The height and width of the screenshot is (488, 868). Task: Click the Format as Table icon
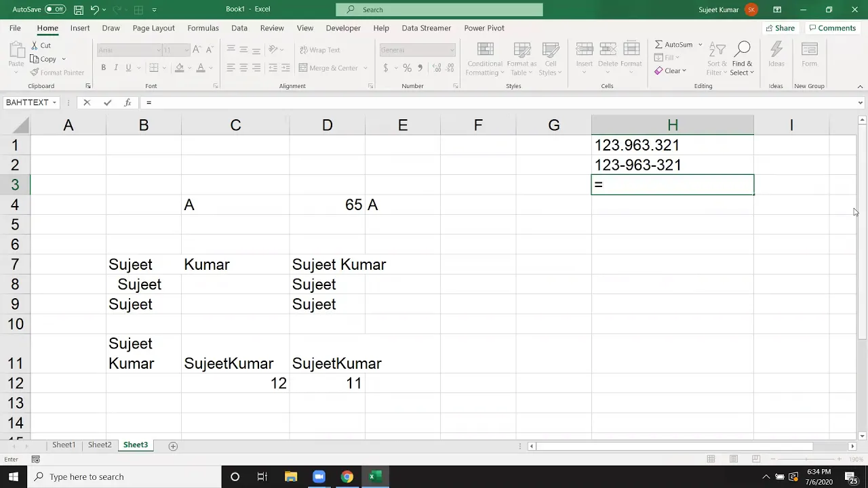521,50
